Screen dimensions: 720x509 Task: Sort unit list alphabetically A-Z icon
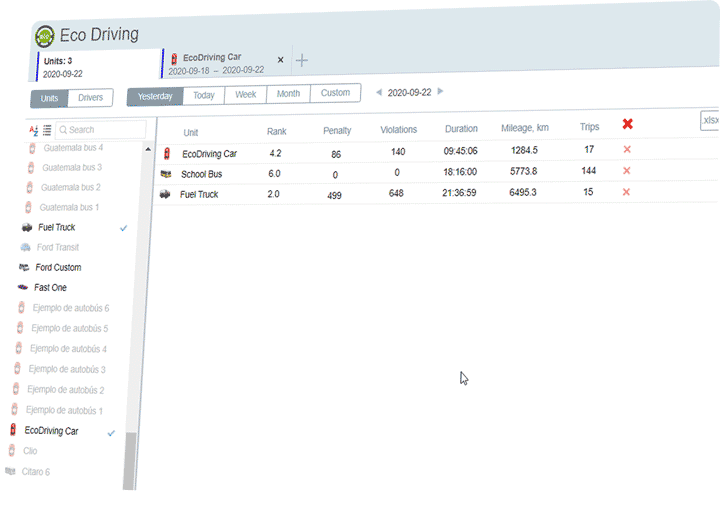(x=34, y=130)
